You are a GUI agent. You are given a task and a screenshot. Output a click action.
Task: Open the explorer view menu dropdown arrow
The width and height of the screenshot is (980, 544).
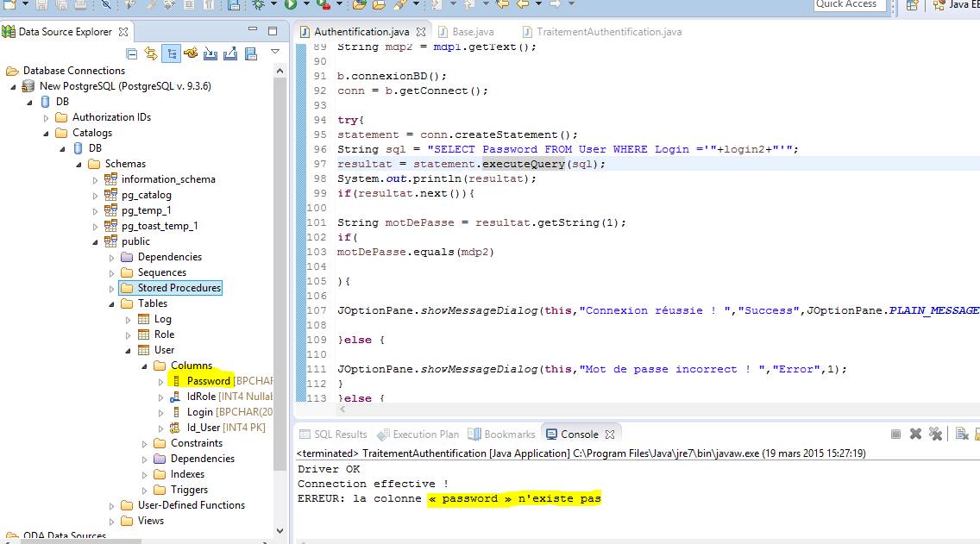coord(275,52)
